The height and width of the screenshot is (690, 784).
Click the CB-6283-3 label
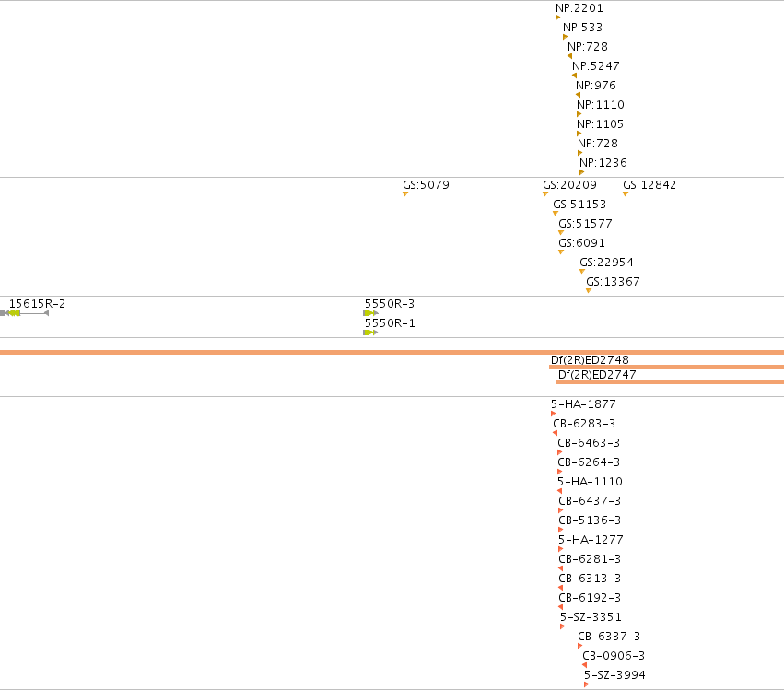[x=584, y=424]
